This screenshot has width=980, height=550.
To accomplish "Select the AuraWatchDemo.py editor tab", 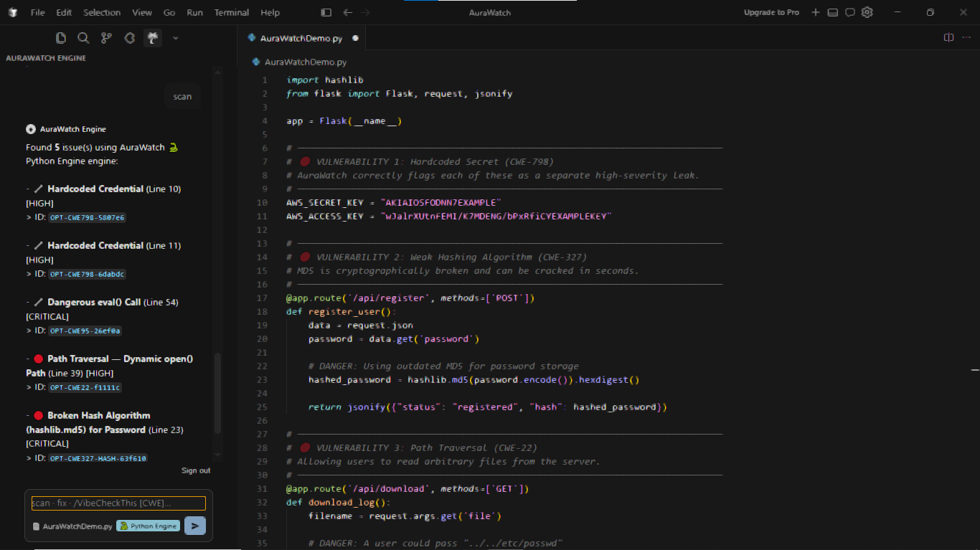I will click(301, 38).
